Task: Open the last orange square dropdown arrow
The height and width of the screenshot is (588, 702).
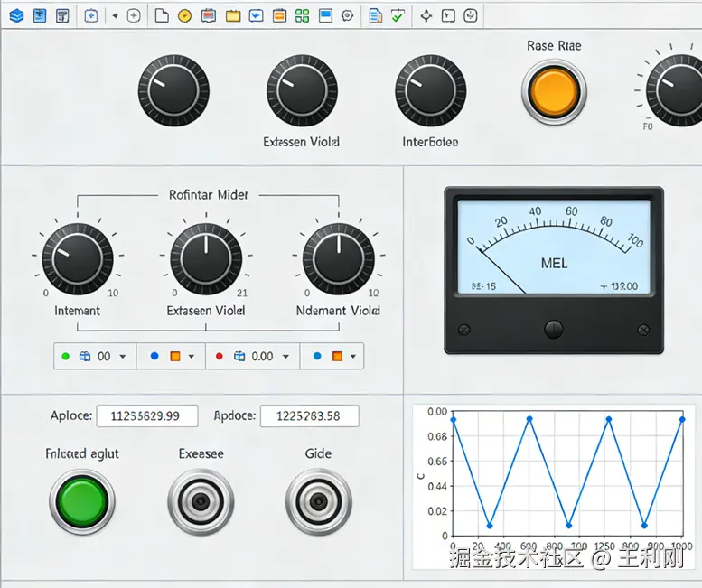Action: pos(352,357)
